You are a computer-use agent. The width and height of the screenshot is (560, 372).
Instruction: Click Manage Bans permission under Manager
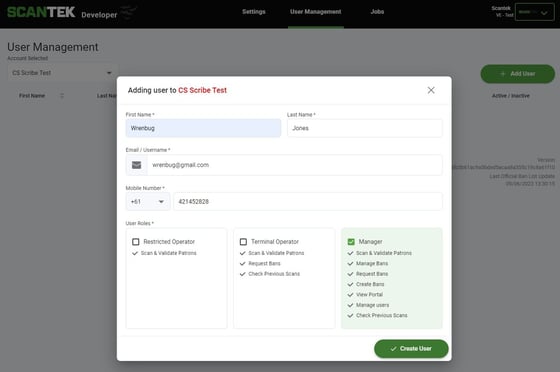click(x=372, y=263)
